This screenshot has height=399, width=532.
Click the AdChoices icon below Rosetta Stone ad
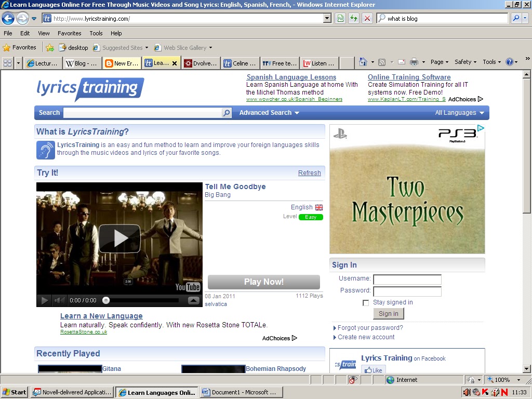(x=295, y=338)
